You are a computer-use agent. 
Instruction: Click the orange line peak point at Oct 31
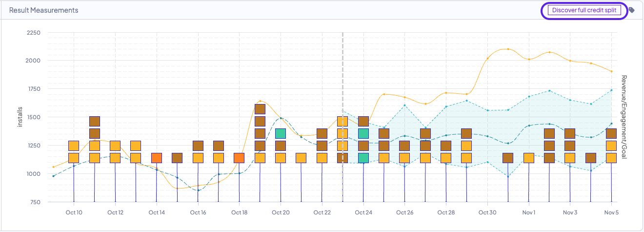click(x=508, y=49)
